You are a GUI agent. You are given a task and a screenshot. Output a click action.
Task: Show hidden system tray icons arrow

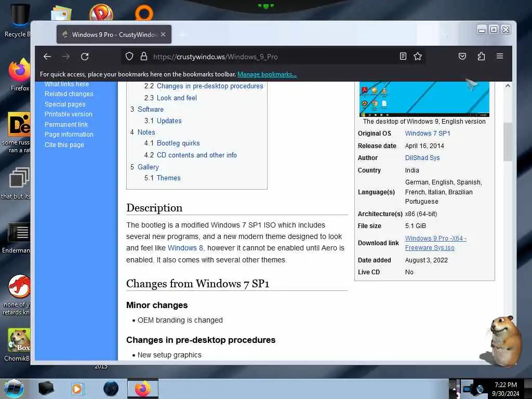click(x=454, y=389)
